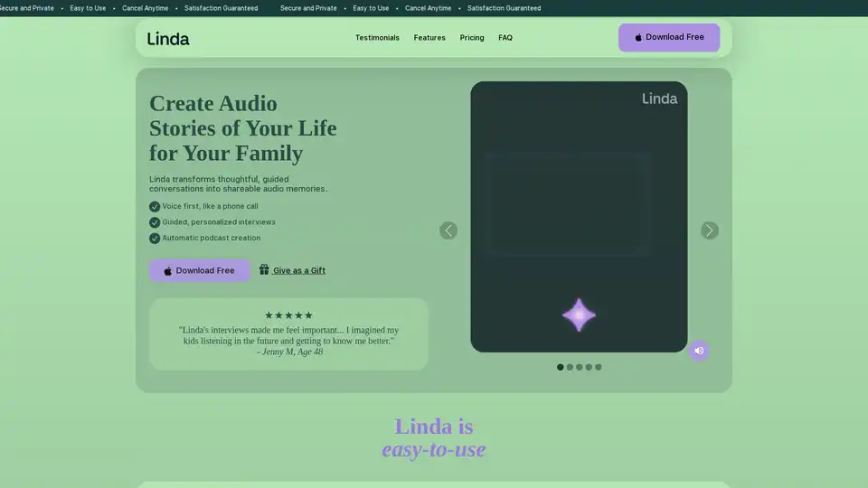Click the Linda logo in the navbar
Screen dimensions: 868x488
click(x=168, y=38)
